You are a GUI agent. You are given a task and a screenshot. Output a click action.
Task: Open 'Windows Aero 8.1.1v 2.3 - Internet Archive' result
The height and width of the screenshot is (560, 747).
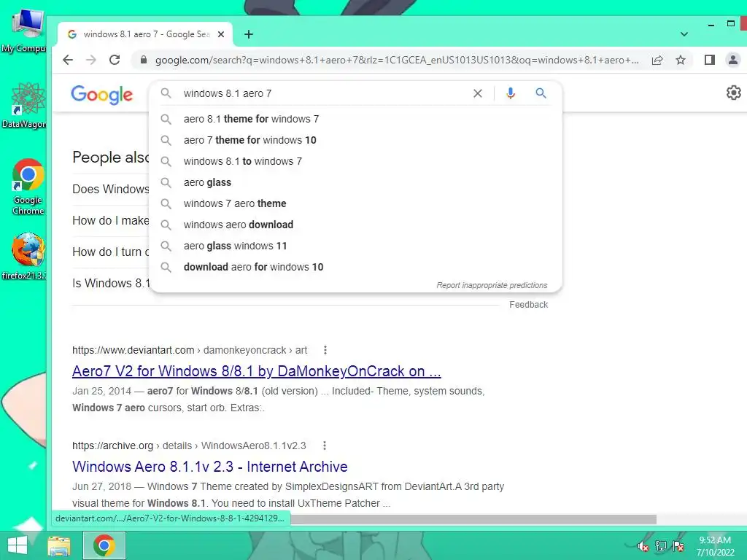209,467
